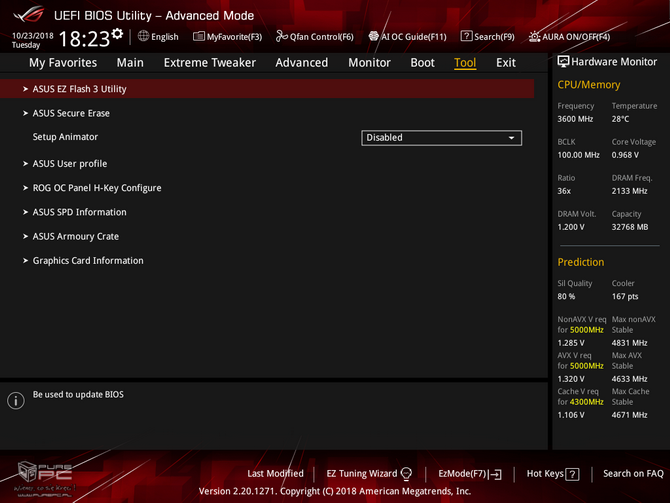This screenshot has height=503, width=670.
Task: Click the ROG logo
Action: tap(29, 15)
